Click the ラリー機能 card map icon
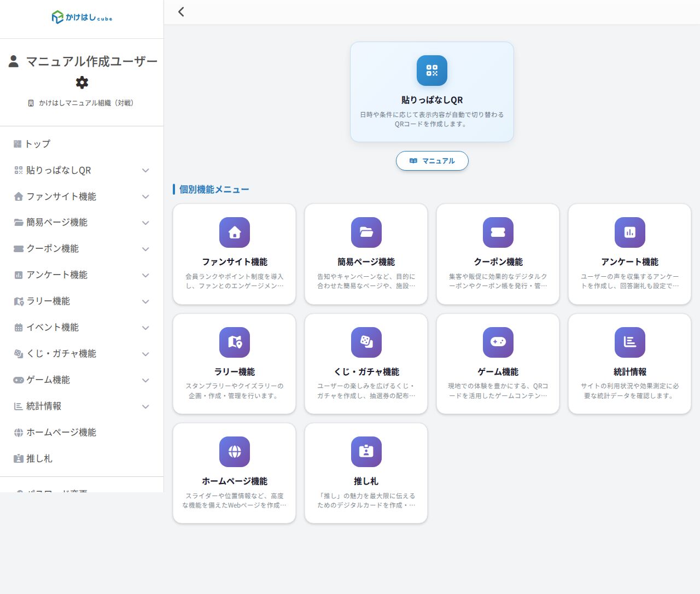The height and width of the screenshot is (594, 700). [235, 342]
